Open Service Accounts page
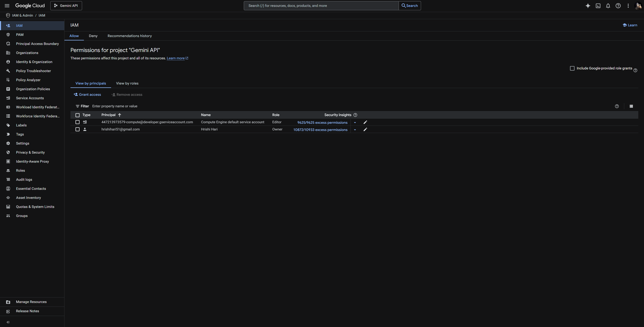This screenshot has width=644, height=327. click(x=32, y=98)
